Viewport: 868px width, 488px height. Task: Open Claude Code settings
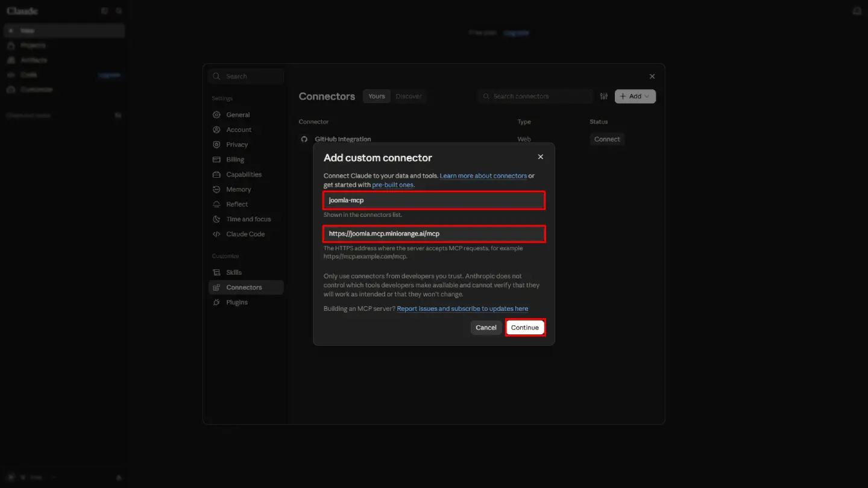pyautogui.click(x=246, y=234)
